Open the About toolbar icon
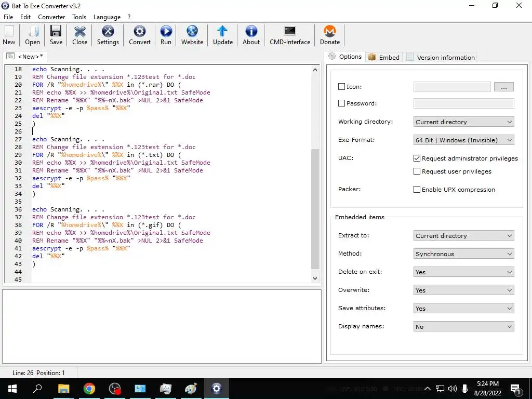Screen dimensions: 532x399 pyautogui.click(x=251, y=35)
